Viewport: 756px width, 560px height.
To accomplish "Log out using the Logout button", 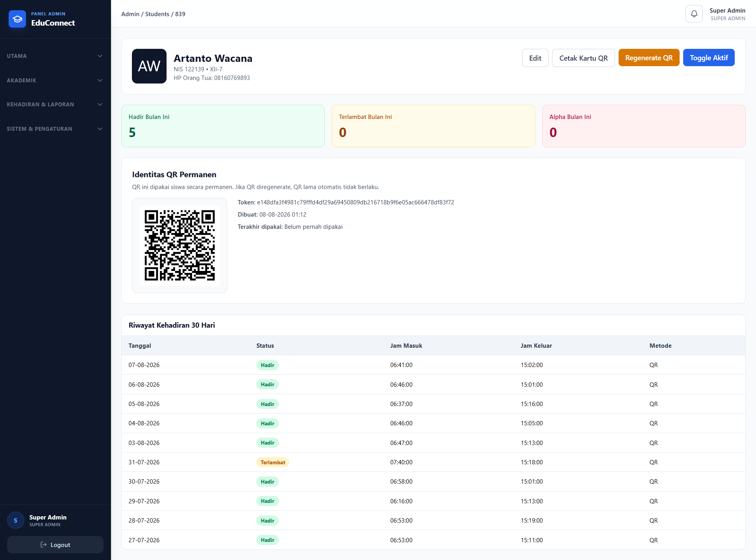I will coord(55,545).
